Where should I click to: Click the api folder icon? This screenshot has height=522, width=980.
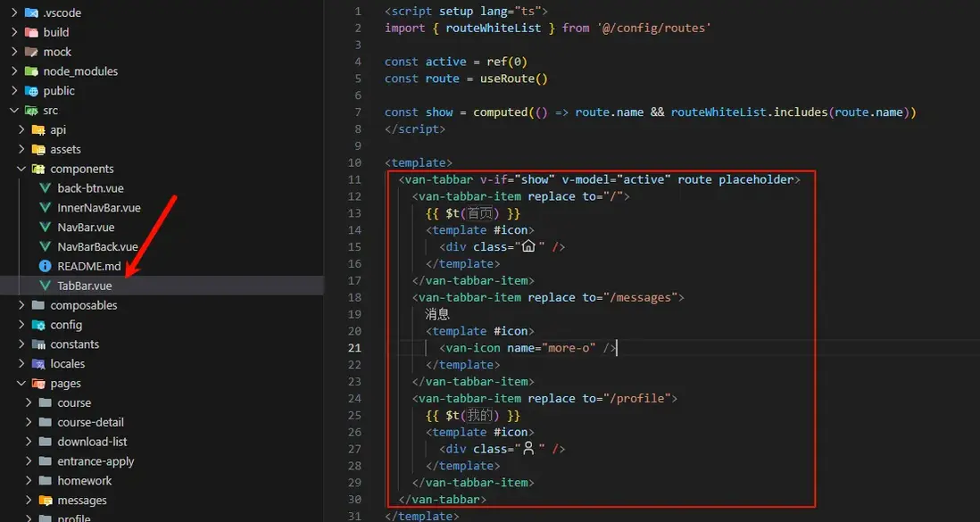(x=38, y=129)
